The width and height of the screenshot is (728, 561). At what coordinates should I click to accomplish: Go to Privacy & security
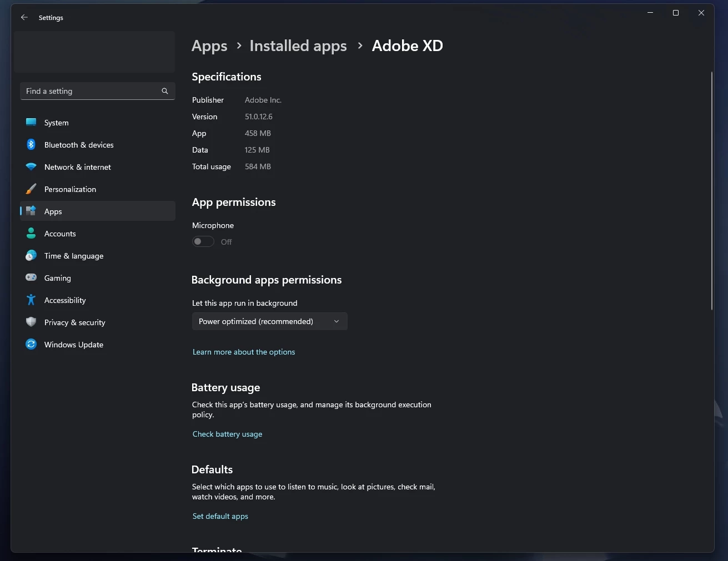(x=98, y=322)
